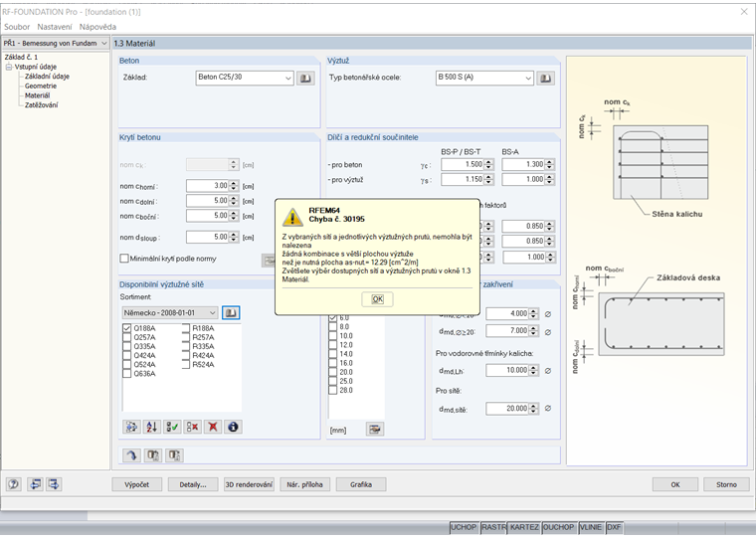The image size is (756, 539).
Task: Enable the R188A mesh checkbox
Action: pos(186,328)
